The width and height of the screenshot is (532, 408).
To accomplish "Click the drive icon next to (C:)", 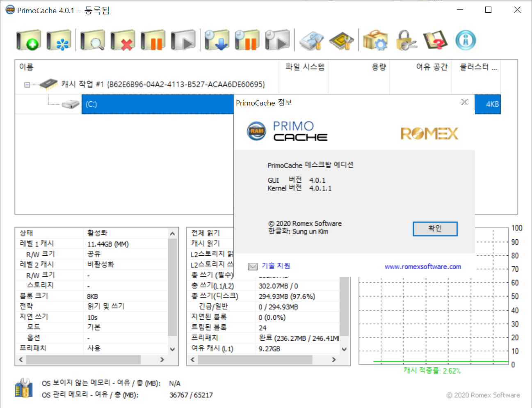I will pyautogui.click(x=71, y=104).
